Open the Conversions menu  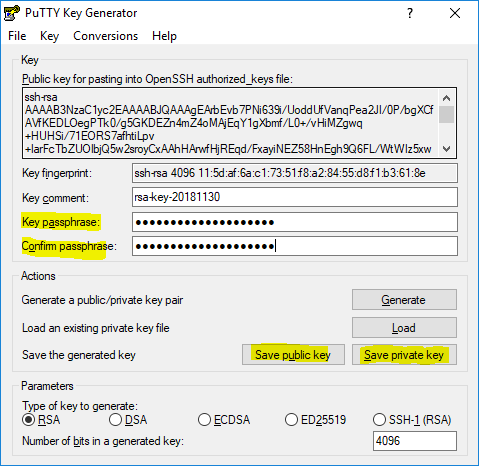106,36
